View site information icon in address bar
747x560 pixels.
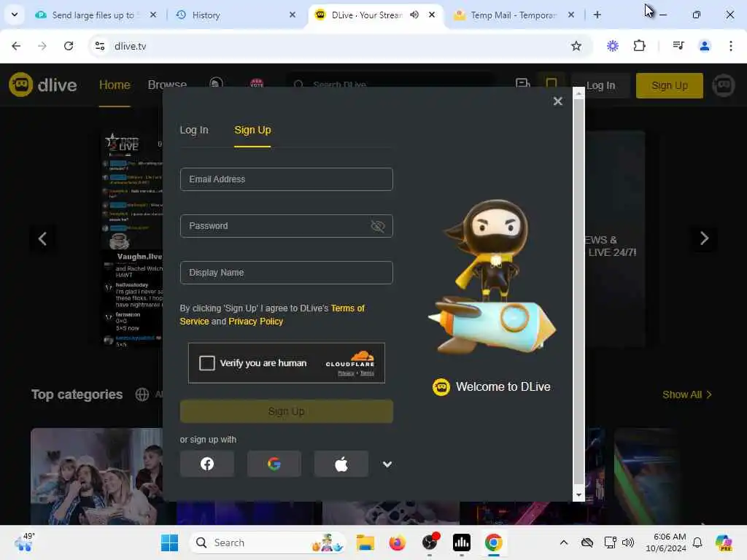100,46
